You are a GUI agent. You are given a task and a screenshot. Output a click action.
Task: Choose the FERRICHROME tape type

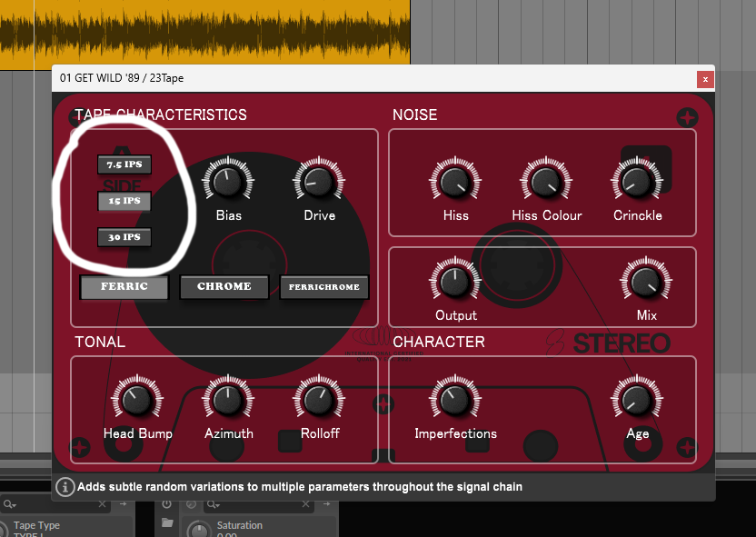[x=324, y=287]
